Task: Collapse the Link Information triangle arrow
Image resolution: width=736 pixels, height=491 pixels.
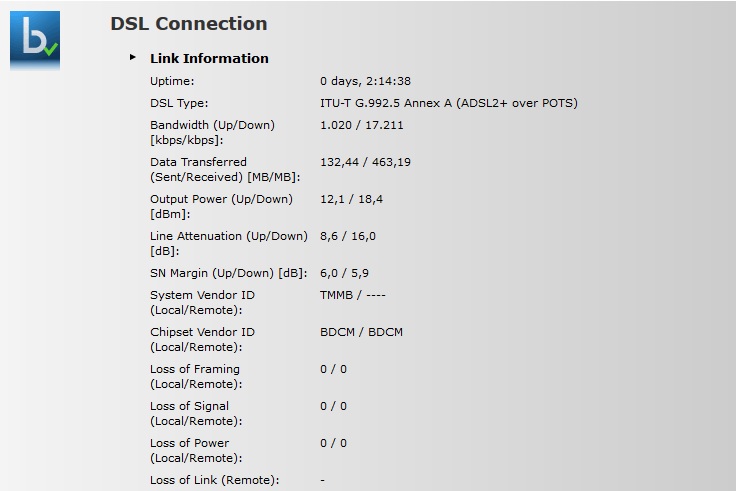Action: click(133, 58)
